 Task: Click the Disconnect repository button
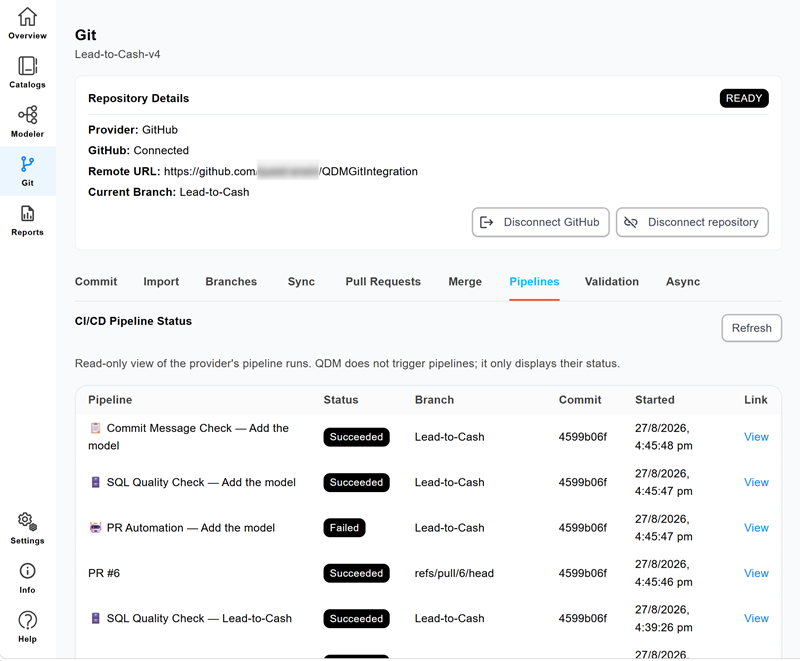point(692,222)
